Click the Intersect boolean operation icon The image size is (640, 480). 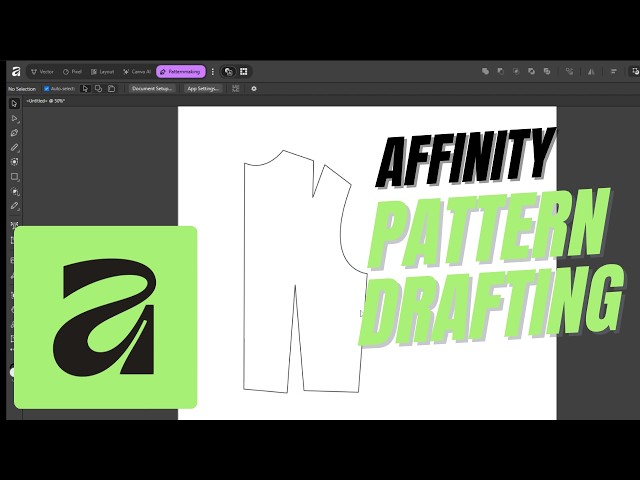[516, 71]
